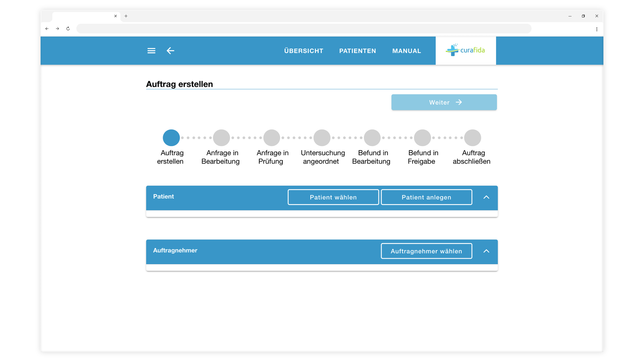Select the Befund in Freigabe step circle
The height and width of the screenshot is (362, 644).
tap(422, 138)
